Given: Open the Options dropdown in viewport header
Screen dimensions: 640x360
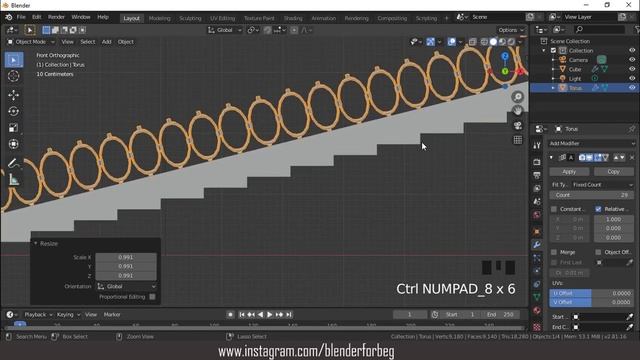Looking at the screenshot, I should [511, 30].
